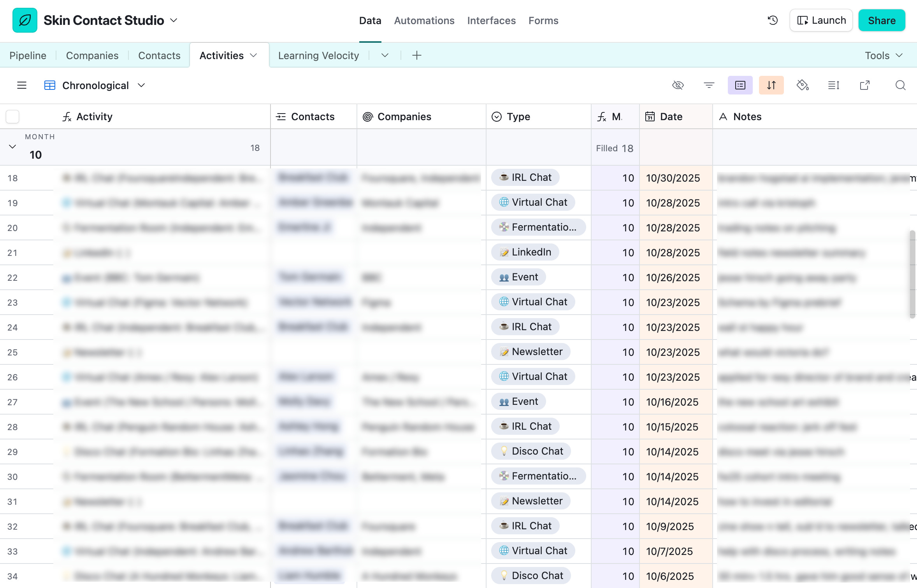Open the Automations tab
Viewport: 917px width, 588px height.
click(x=424, y=21)
